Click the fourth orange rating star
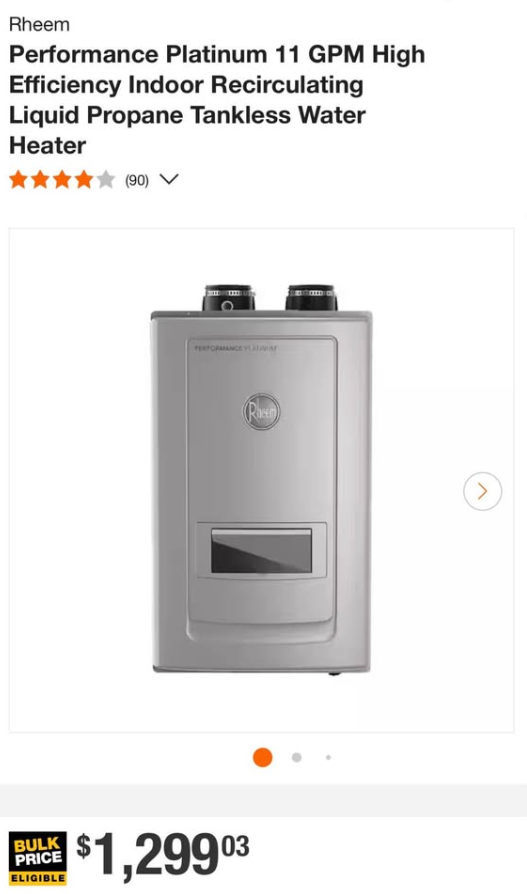This screenshot has width=527, height=894. 84,181
